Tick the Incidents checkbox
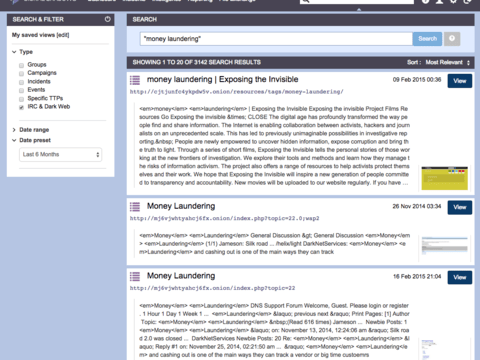 click(x=21, y=82)
